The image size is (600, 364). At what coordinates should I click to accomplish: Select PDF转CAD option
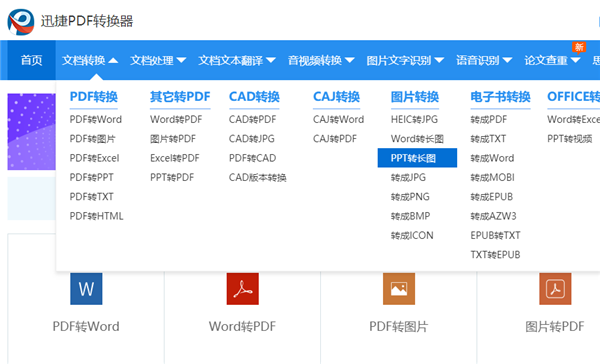(x=253, y=158)
